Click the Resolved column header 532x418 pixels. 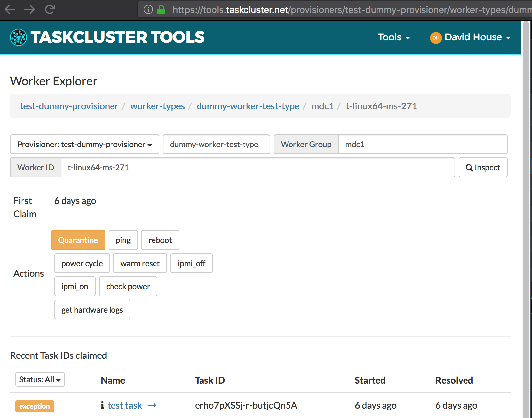tap(454, 380)
